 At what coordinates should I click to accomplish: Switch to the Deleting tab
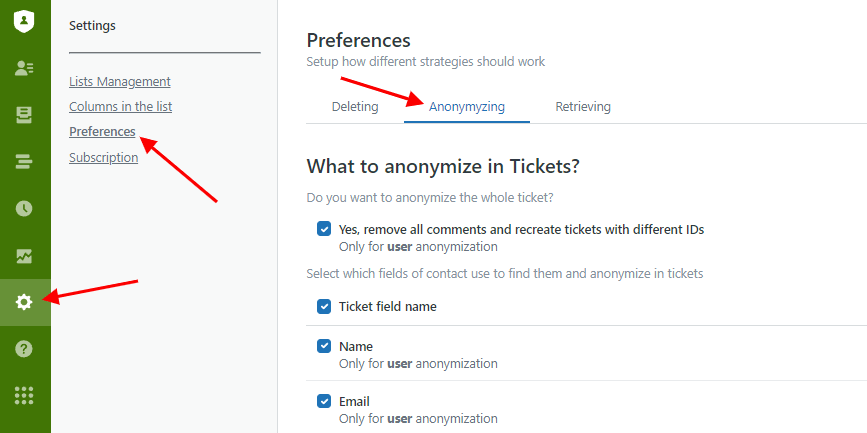click(x=355, y=107)
